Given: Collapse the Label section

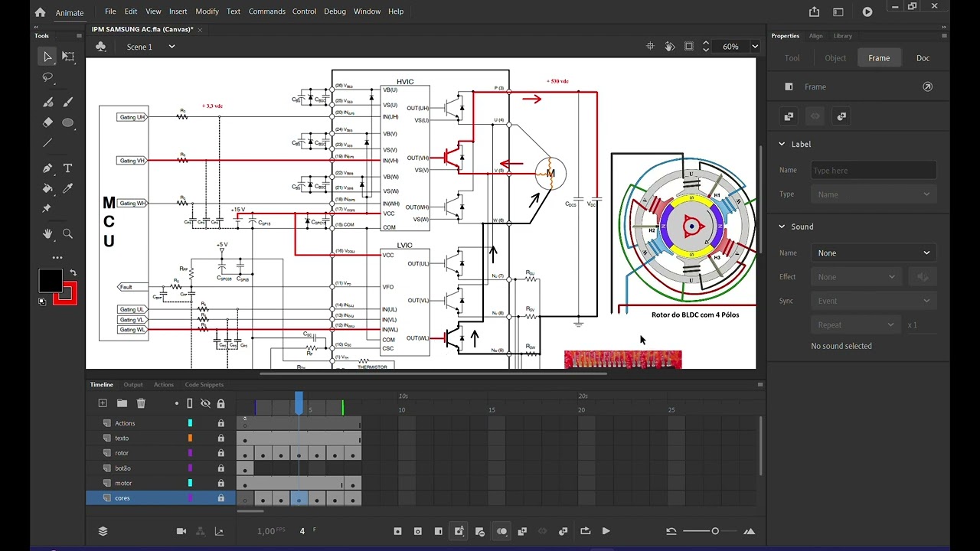Looking at the screenshot, I should [x=782, y=144].
